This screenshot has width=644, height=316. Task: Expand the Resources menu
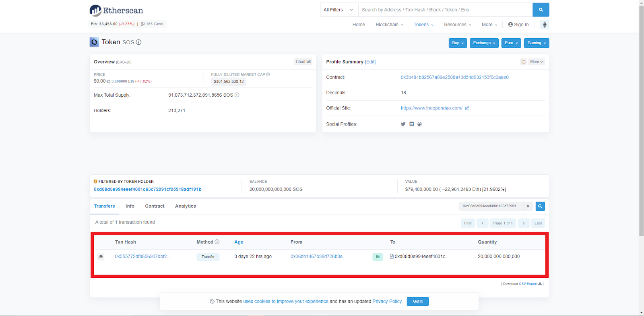tap(458, 25)
